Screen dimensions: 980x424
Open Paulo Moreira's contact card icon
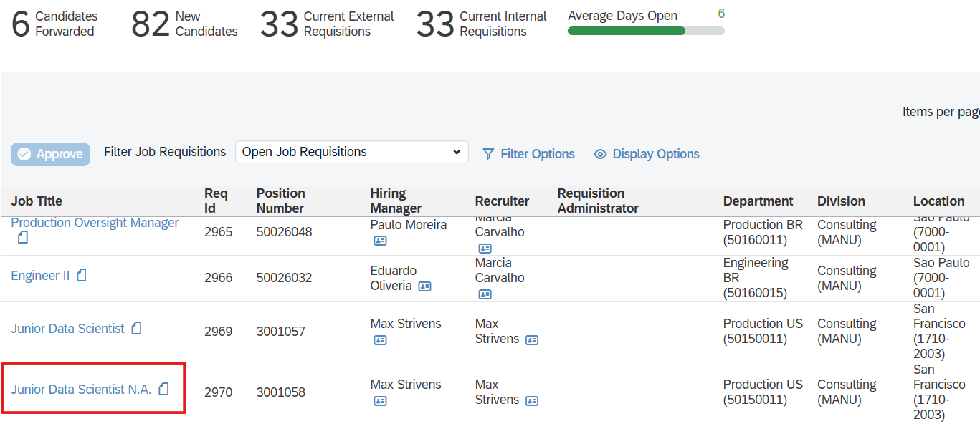tap(380, 241)
